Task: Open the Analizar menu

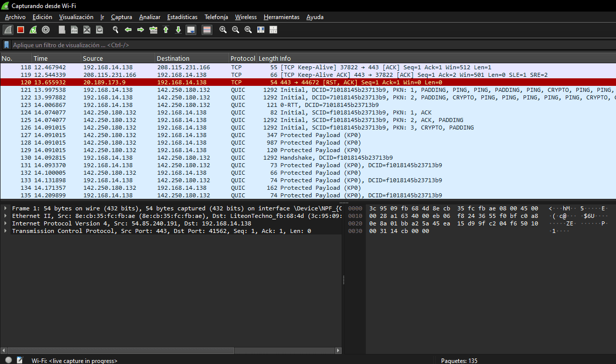Action: 150,17
